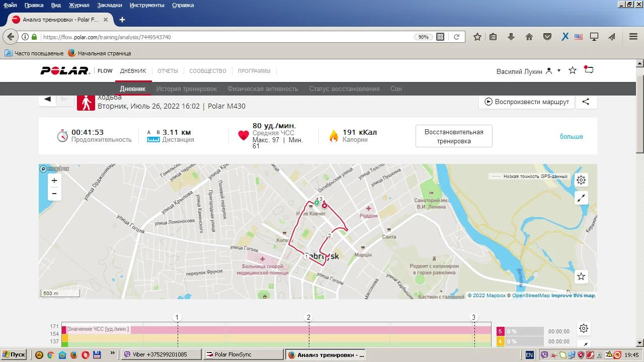
Task: Click the share route icon
Action: 586,102
